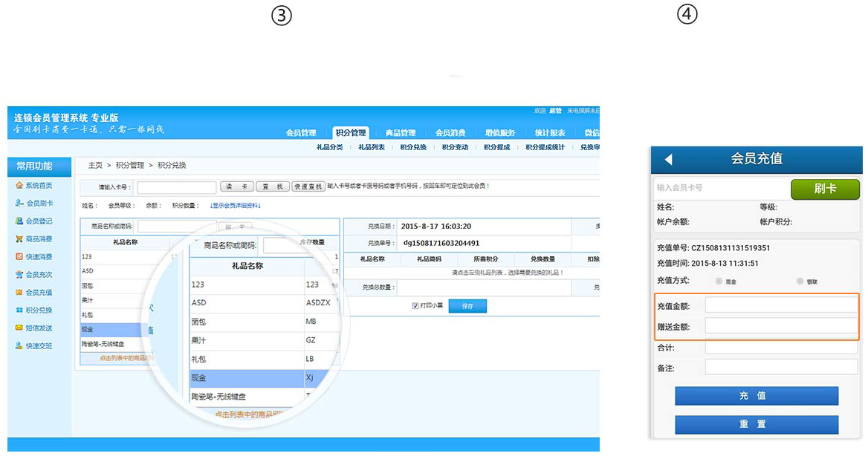This screenshot has width=868, height=462.
Task: Toggle the 打印小票 checkbox
Action: 415,306
